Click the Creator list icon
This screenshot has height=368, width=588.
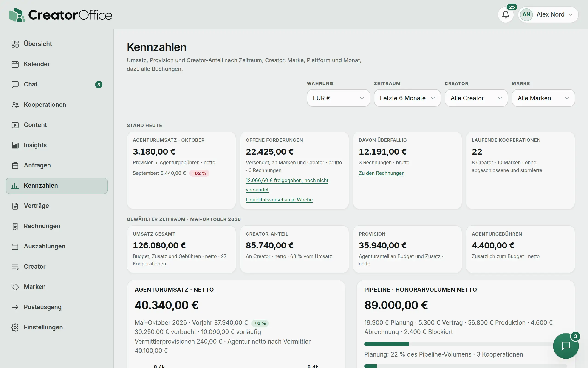(15, 267)
